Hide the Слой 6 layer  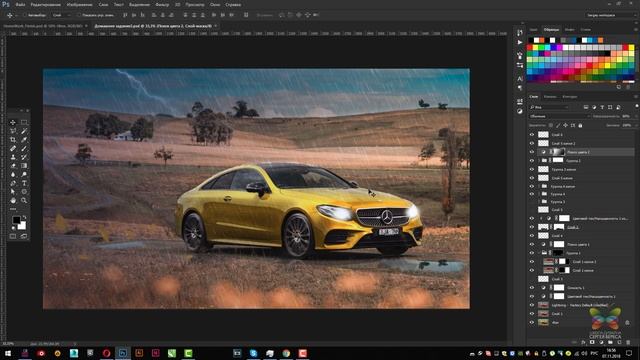531,134
